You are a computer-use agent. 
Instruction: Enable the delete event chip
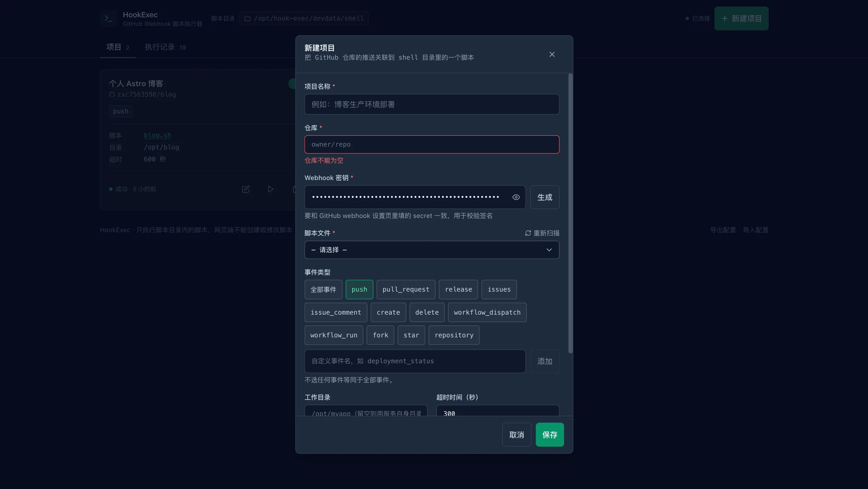427,312
